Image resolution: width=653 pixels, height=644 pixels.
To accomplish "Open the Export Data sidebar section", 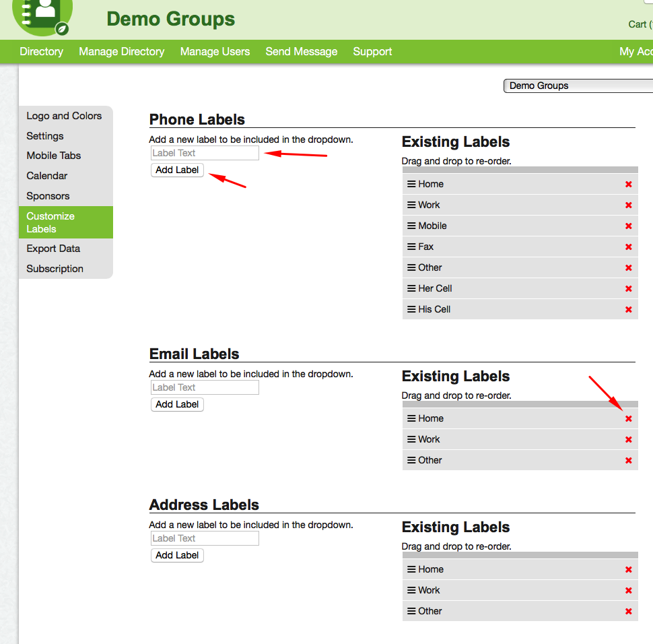I will (53, 249).
